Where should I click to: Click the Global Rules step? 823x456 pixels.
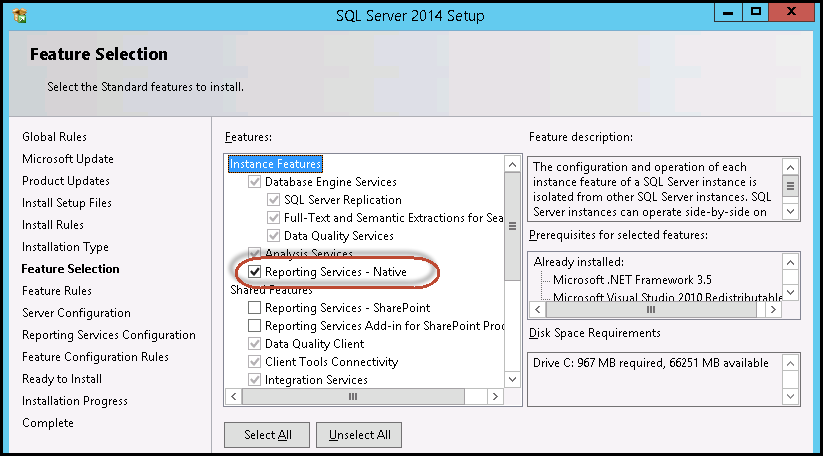tap(55, 137)
